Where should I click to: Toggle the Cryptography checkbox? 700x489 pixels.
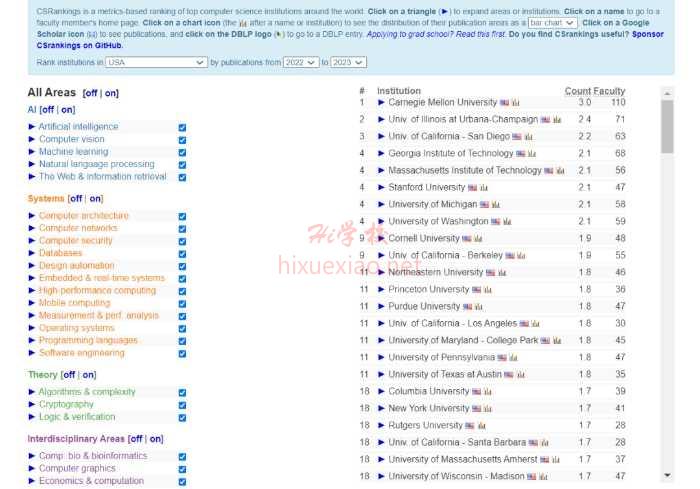point(182,405)
